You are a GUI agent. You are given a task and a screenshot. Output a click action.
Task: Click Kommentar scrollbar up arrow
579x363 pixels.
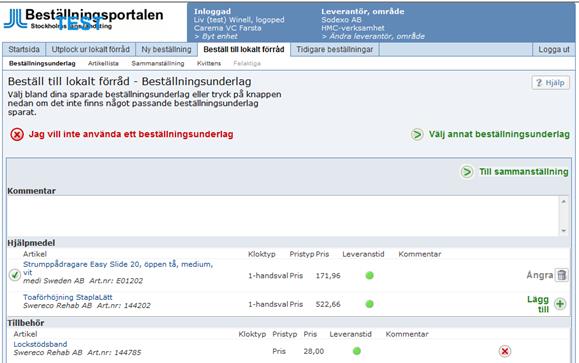[563, 202]
